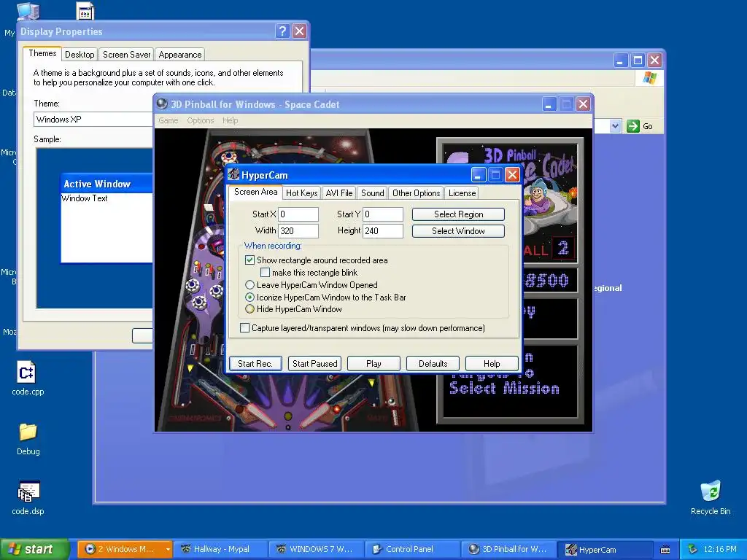Expand the address bar dropdown arrow next to Go

click(x=615, y=126)
